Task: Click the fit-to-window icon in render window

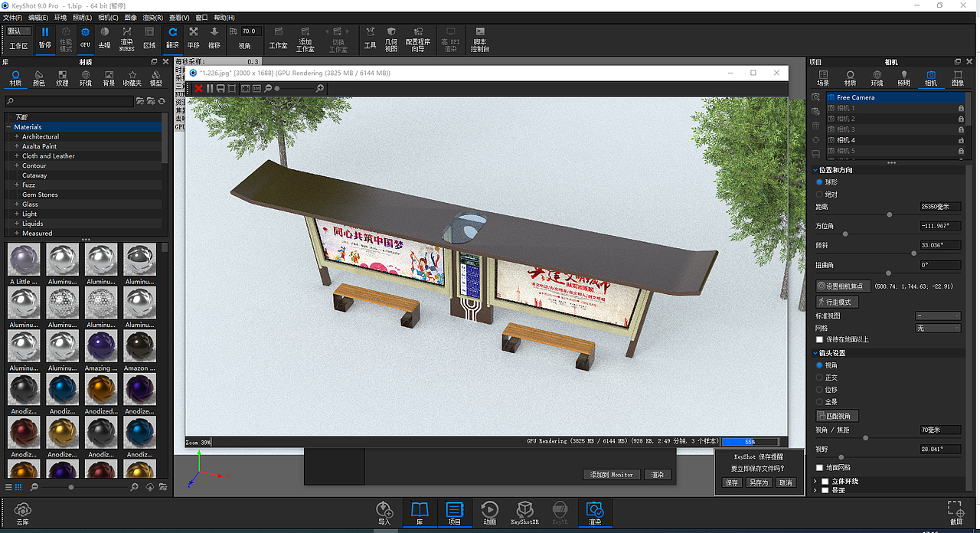Action: tap(246, 89)
